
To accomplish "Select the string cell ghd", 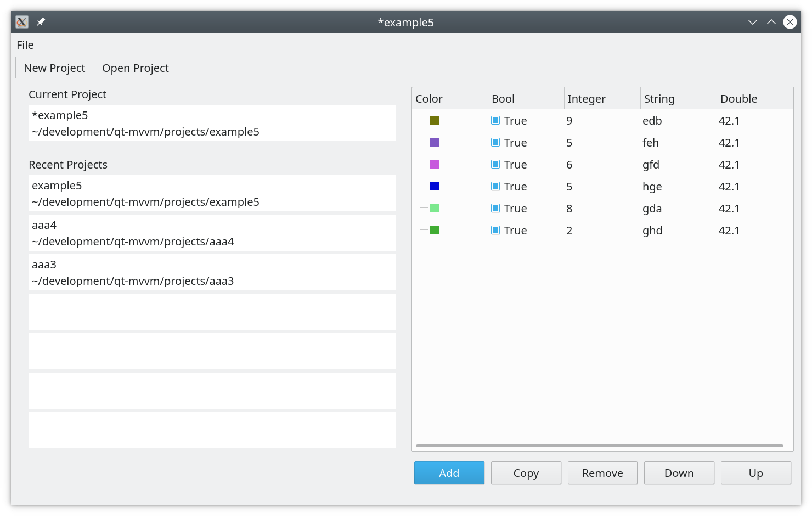I will [652, 231].
